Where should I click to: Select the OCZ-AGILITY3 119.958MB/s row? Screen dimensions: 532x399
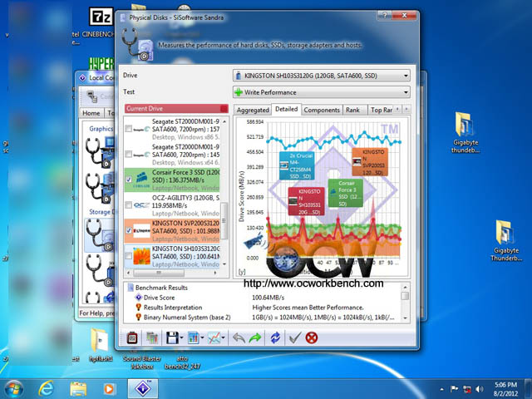point(172,205)
